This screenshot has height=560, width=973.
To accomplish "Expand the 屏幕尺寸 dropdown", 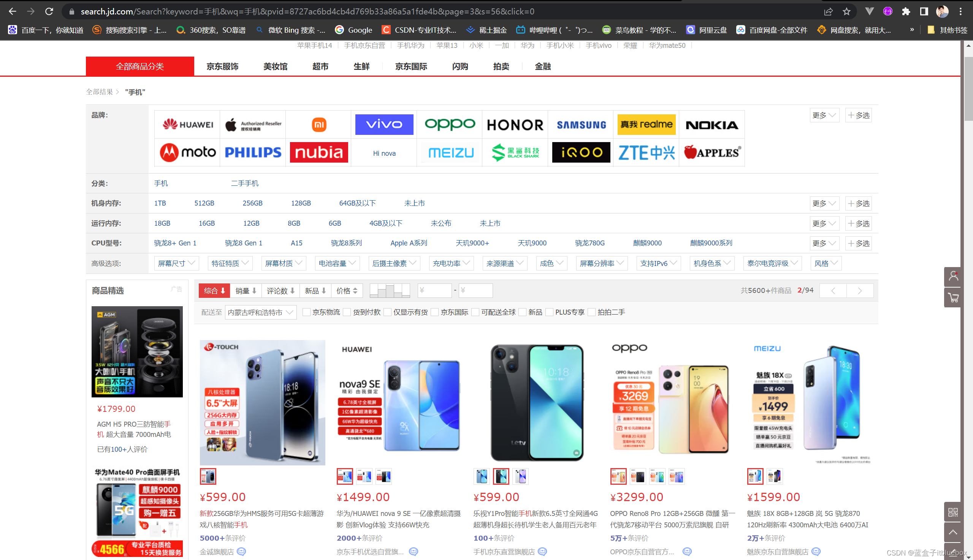I will coord(176,263).
